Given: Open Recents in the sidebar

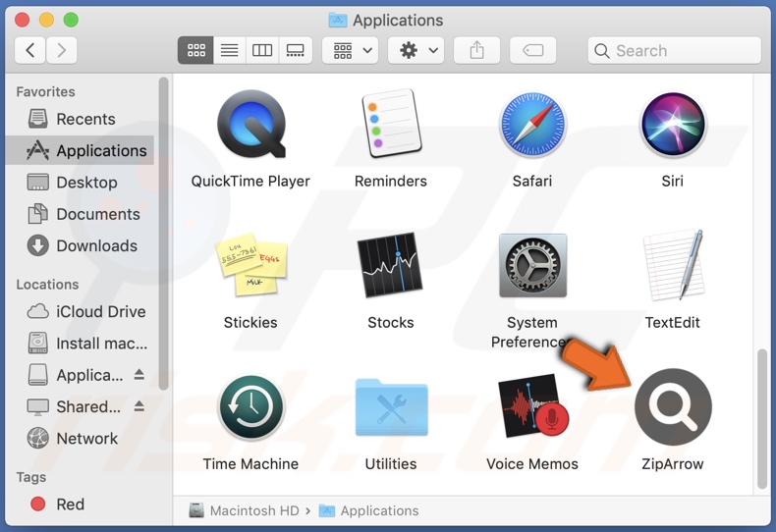Looking at the screenshot, I should [x=80, y=119].
